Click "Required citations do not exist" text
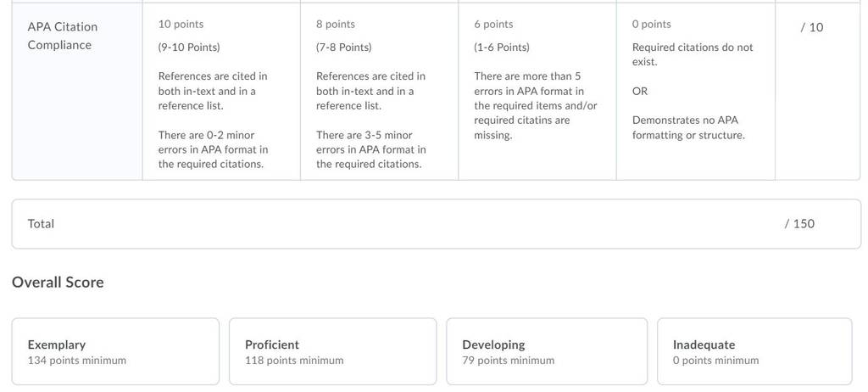The width and height of the screenshot is (868, 392). coord(693,54)
